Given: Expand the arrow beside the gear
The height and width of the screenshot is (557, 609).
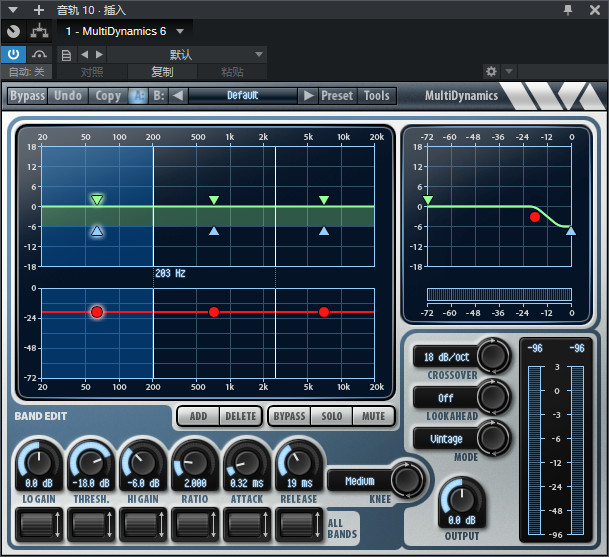Looking at the screenshot, I should pos(509,71).
